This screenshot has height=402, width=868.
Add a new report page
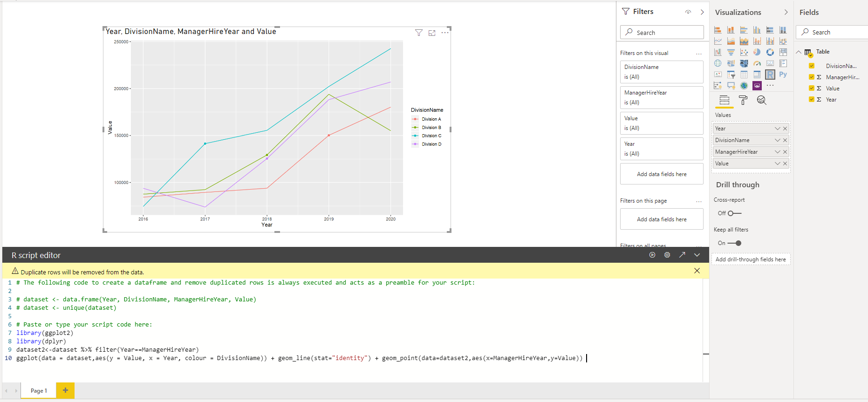pyautogui.click(x=65, y=390)
